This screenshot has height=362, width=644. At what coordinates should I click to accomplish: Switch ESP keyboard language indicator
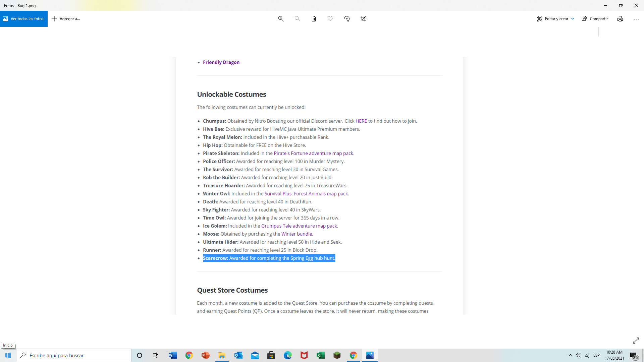(x=596, y=355)
